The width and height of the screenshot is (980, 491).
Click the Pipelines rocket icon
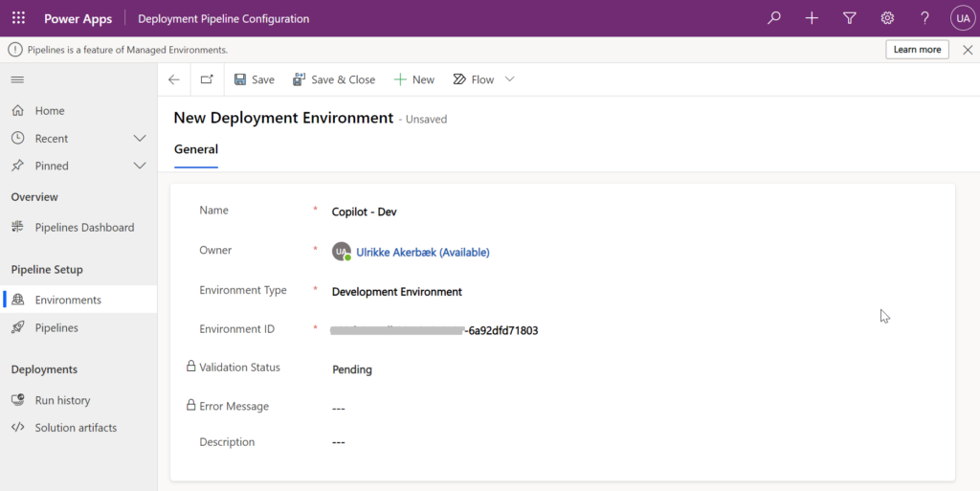[x=17, y=327]
